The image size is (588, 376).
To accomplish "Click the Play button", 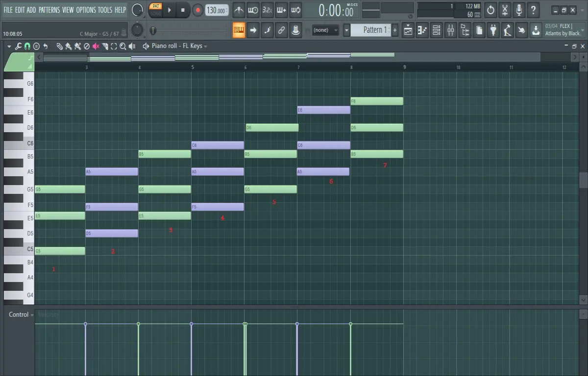I will click(x=170, y=10).
